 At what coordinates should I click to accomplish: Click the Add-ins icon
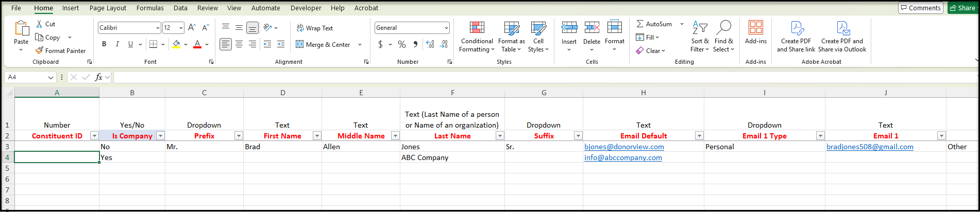click(756, 28)
